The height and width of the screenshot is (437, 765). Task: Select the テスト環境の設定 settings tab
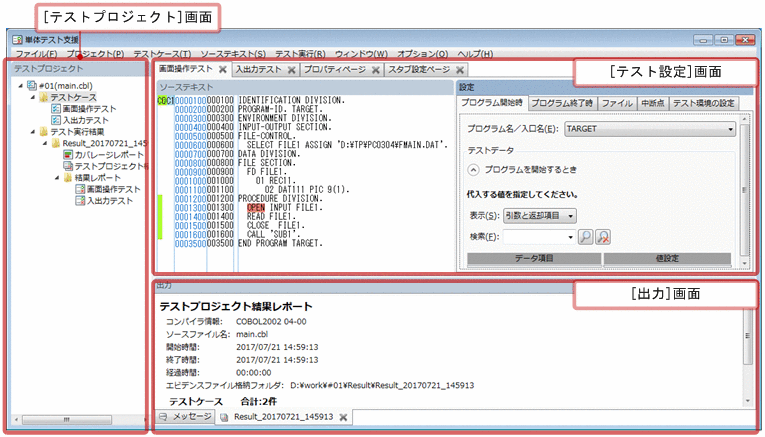tap(704, 103)
